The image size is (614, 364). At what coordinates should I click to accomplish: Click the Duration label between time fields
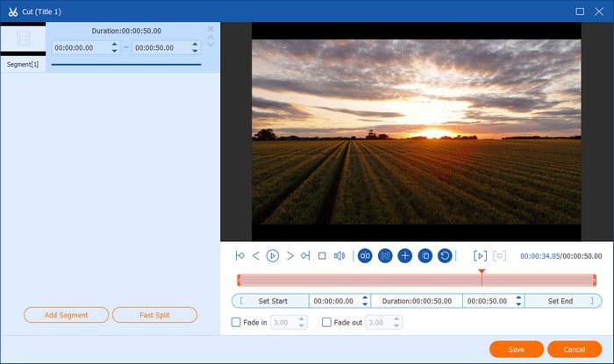point(417,301)
